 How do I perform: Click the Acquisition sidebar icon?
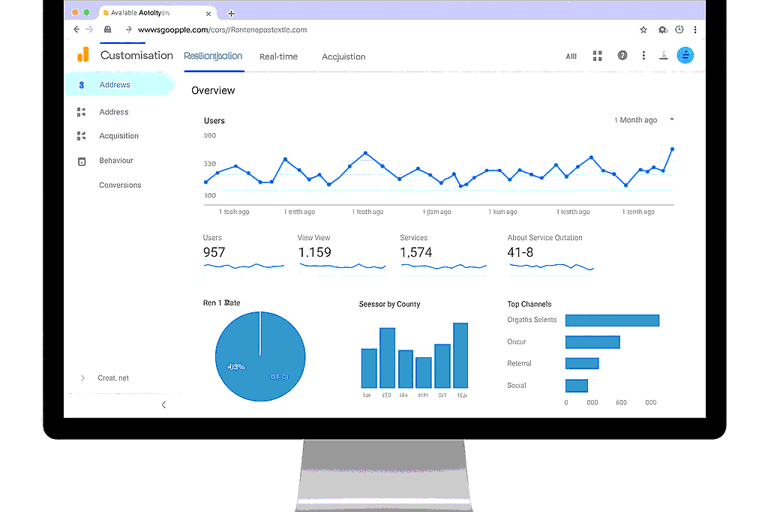click(81, 136)
